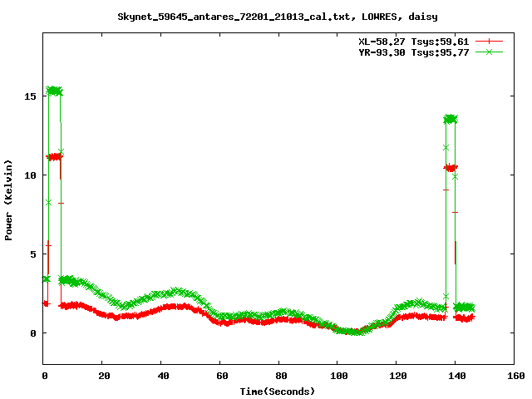Screen dimensions: 532x399
Task: Click the red XL legend line sample
Action: (489, 42)
